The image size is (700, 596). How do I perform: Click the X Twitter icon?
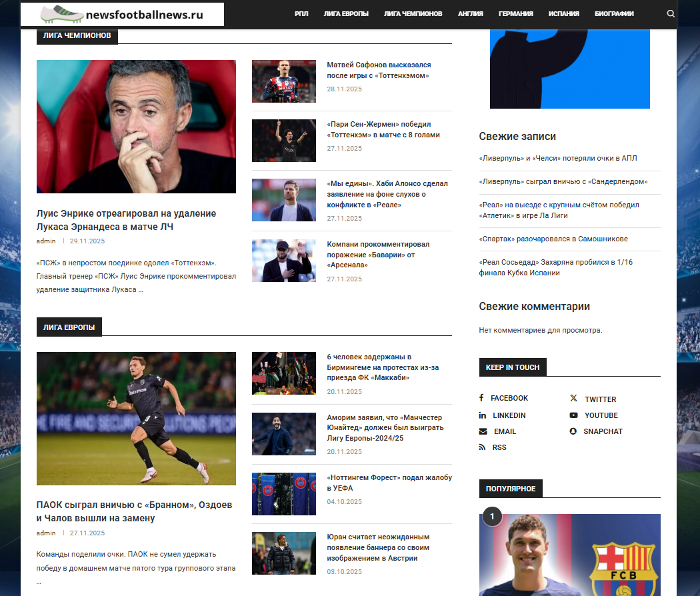click(x=573, y=398)
